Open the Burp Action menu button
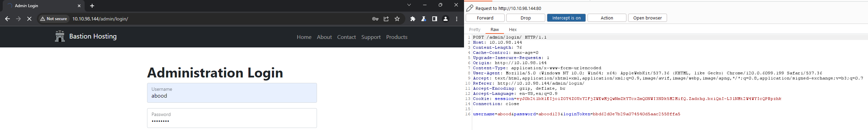The width and height of the screenshot is (868, 130). point(607,18)
